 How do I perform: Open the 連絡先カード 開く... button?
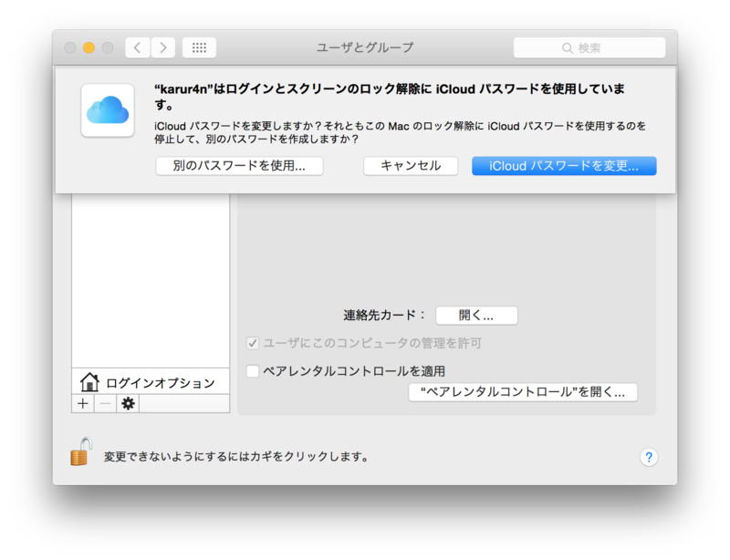tap(476, 316)
